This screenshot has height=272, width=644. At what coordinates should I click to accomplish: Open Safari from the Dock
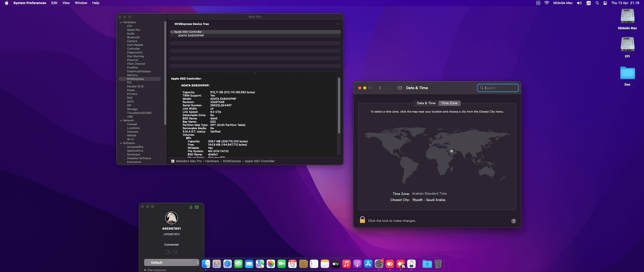(x=227, y=264)
